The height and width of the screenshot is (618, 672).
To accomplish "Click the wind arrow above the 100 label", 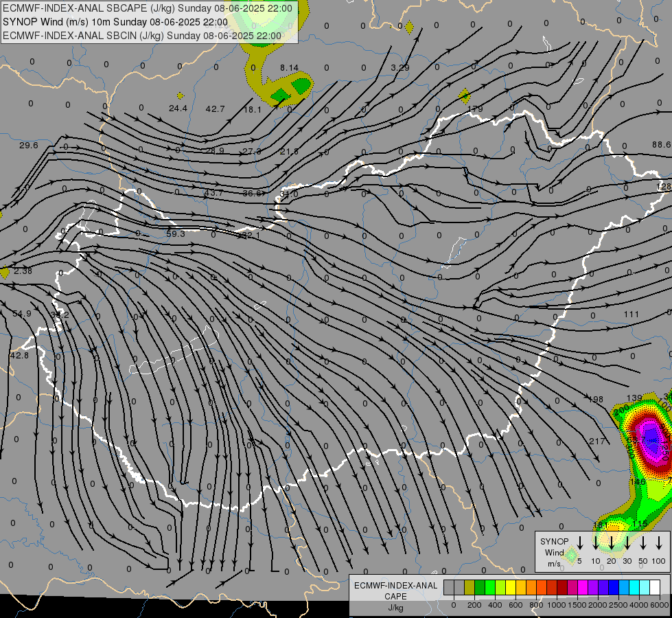I will (659, 542).
